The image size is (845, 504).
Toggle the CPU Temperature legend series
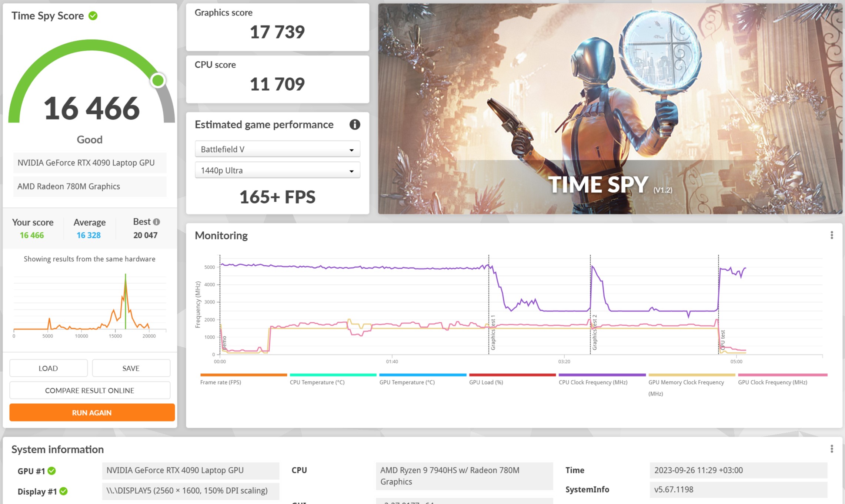click(x=317, y=382)
